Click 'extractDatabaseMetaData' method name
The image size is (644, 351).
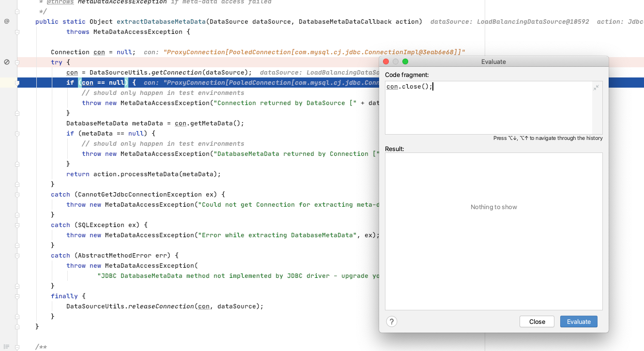click(x=161, y=21)
